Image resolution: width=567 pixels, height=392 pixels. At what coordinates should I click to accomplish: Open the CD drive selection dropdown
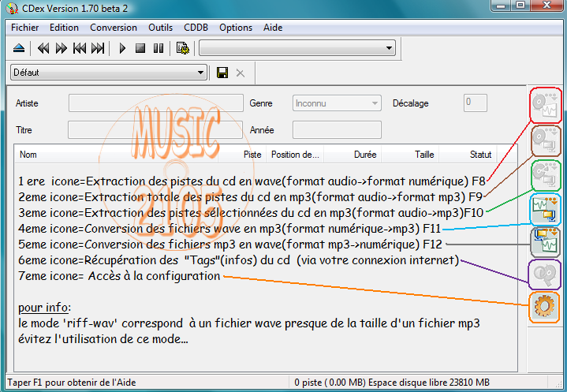[297, 48]
